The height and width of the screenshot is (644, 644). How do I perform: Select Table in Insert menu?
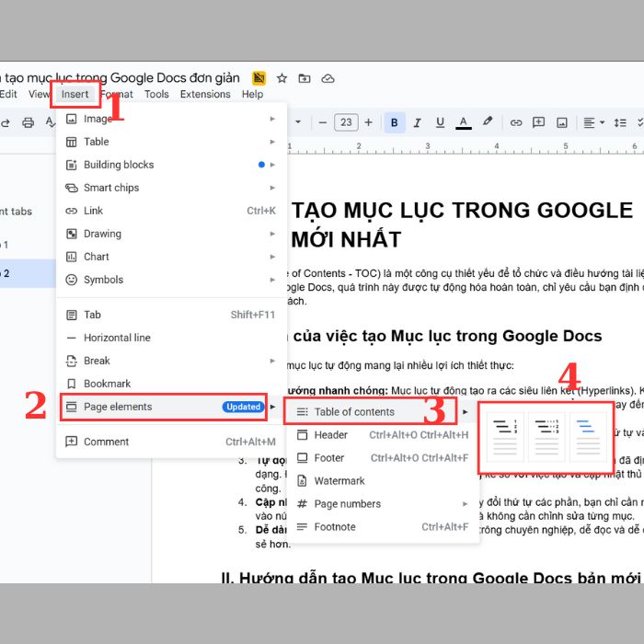(171, 142)
